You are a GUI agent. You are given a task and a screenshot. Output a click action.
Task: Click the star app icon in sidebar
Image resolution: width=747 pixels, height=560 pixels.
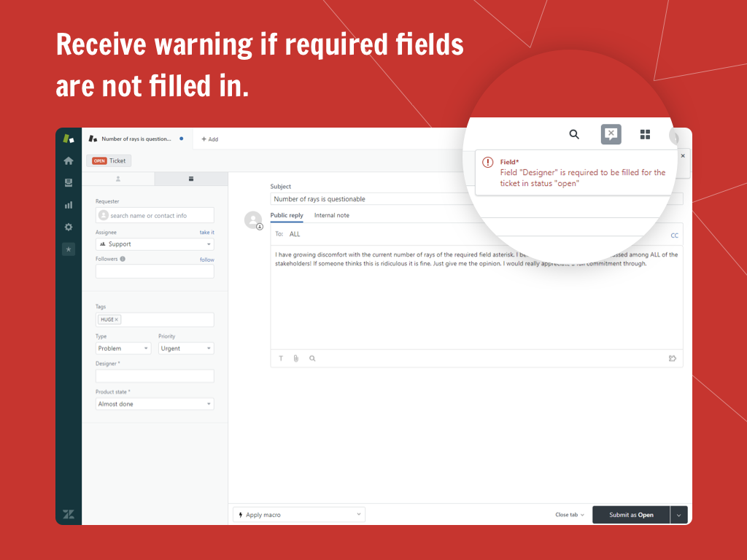69,249
